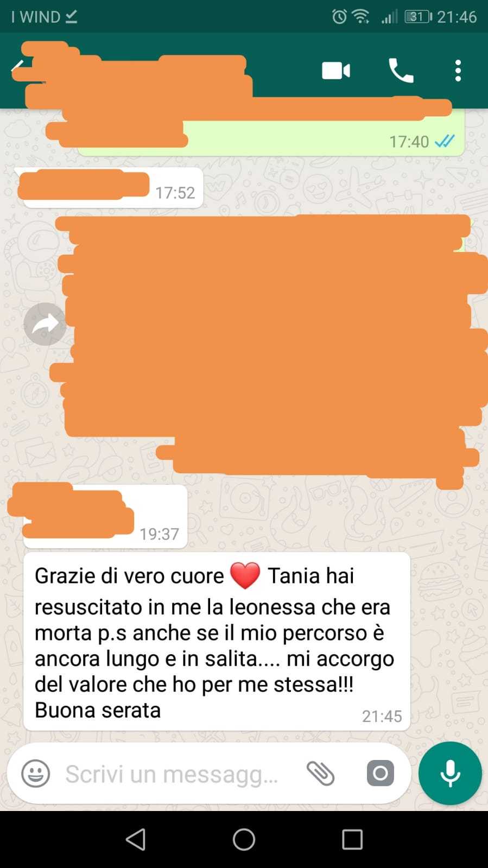Tap the red heart emoji in the message
This screenshot has height=868, width=488.
pos(245,576)
